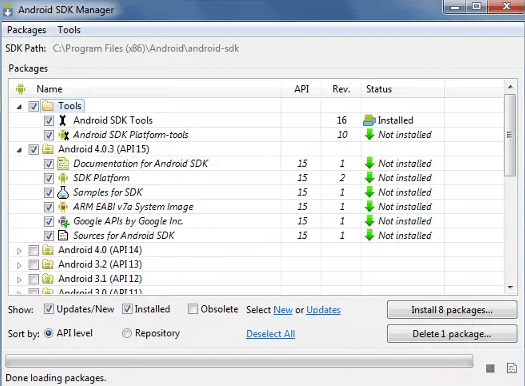Click the download arrow icon for ARM EABI row

pyautogui.click(x=369, y=207)
